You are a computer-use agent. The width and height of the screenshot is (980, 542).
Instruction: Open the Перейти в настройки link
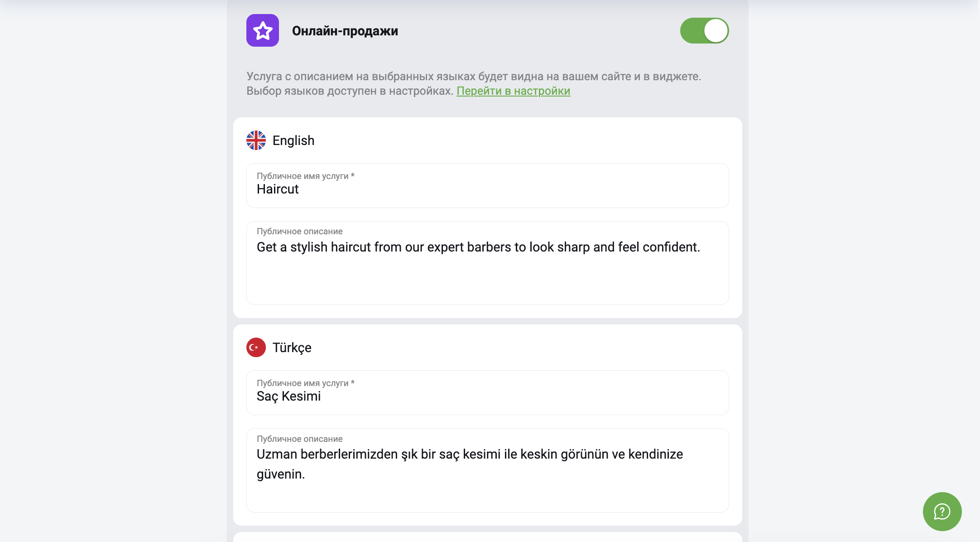coord(513,91)
